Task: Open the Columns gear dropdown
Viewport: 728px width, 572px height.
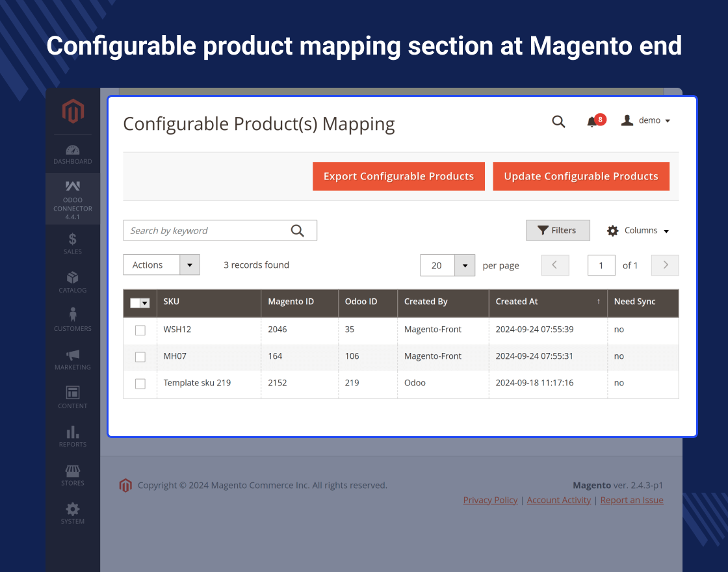Action: tap(638, 231)
